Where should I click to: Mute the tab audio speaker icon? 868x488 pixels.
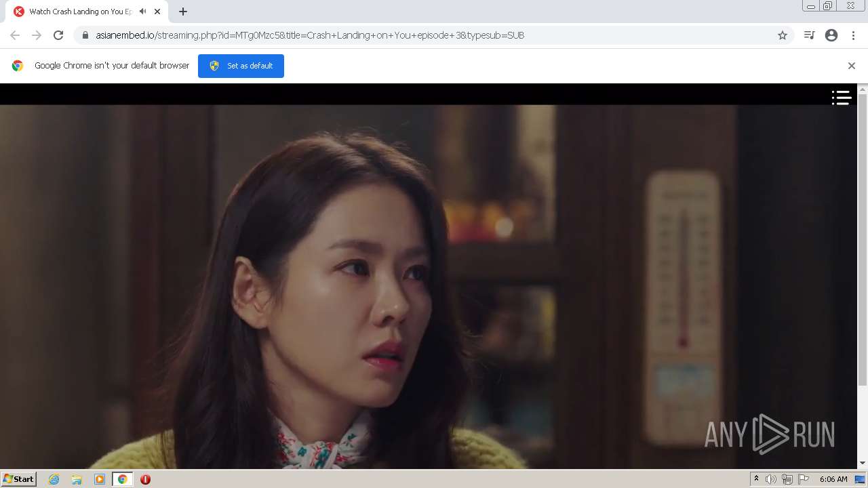tap(143, 12)
